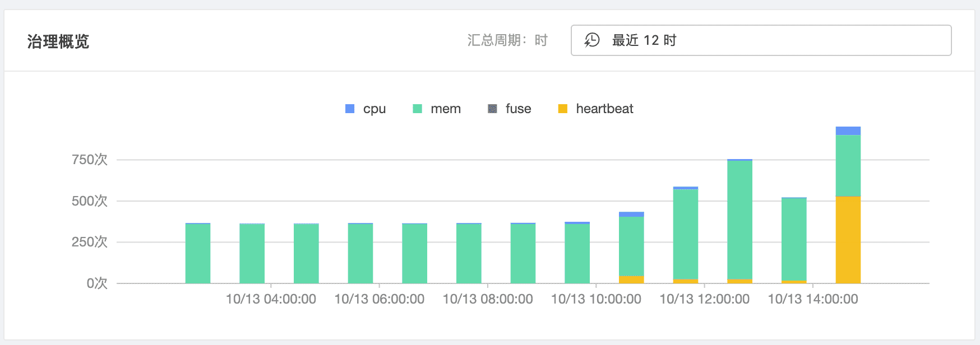Toggle the heartbeat legend series
This screenshot has width=980, height=345.
pos(595,109)
